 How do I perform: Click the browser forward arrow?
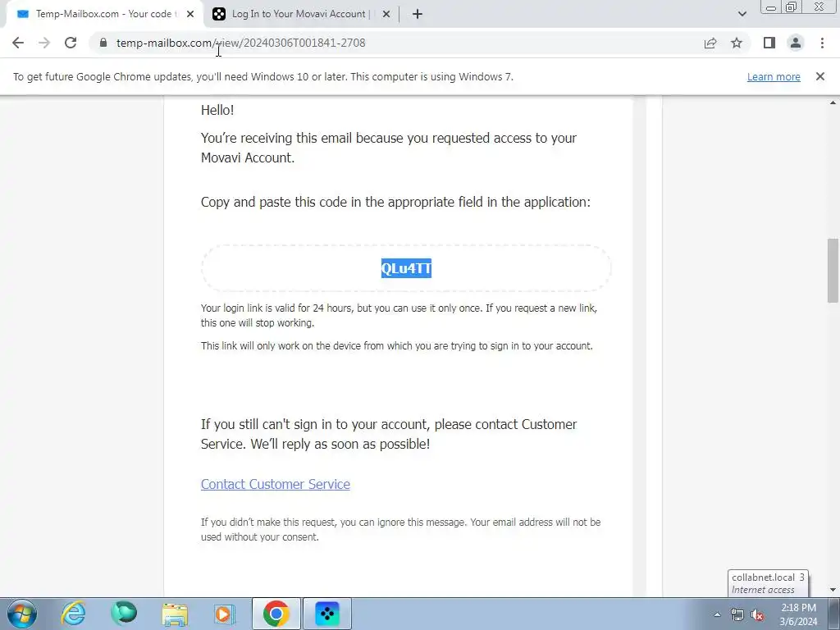click(x=44, y=43)
